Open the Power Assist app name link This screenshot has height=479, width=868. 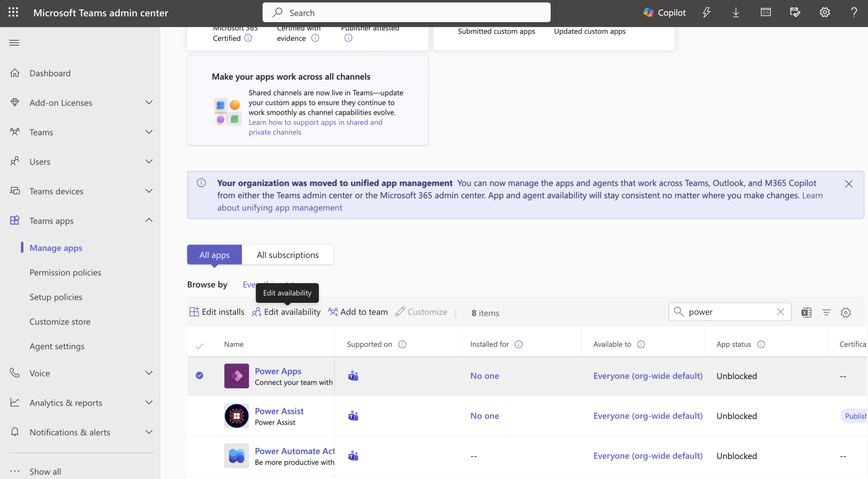click(x=279, y=411)
